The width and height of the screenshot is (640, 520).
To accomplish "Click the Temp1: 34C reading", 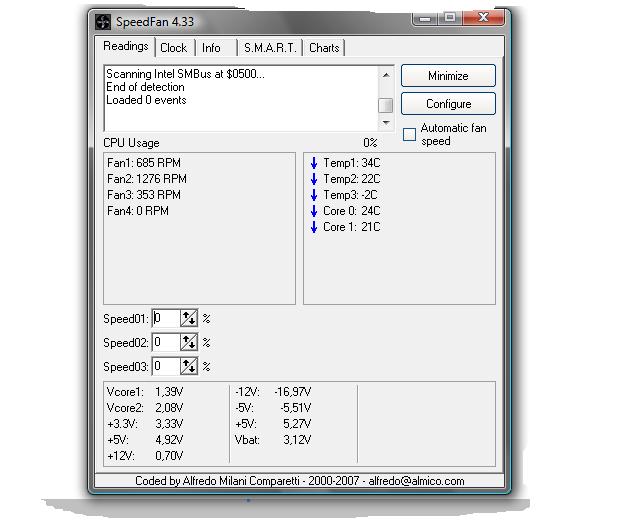I will pos(352,163).
